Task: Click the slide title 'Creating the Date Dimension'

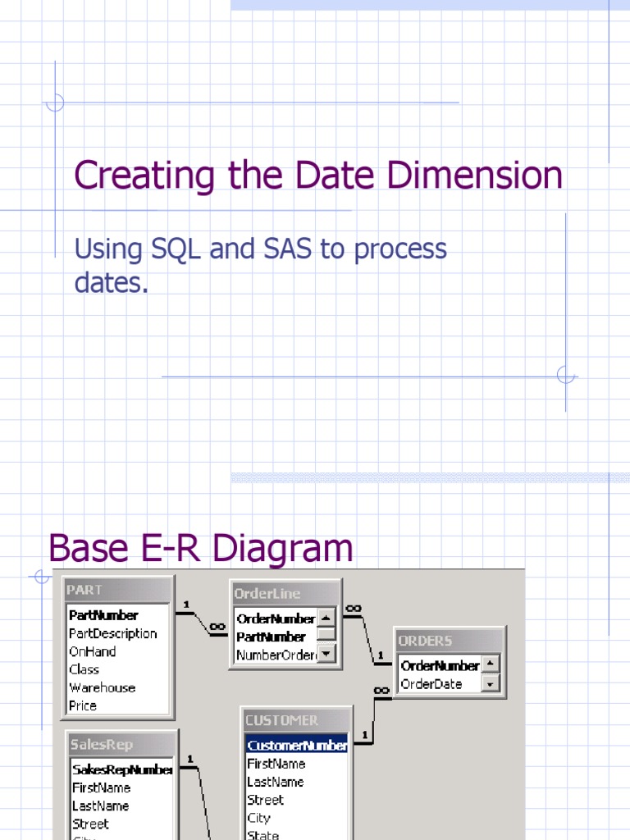Action: (318, 176)
